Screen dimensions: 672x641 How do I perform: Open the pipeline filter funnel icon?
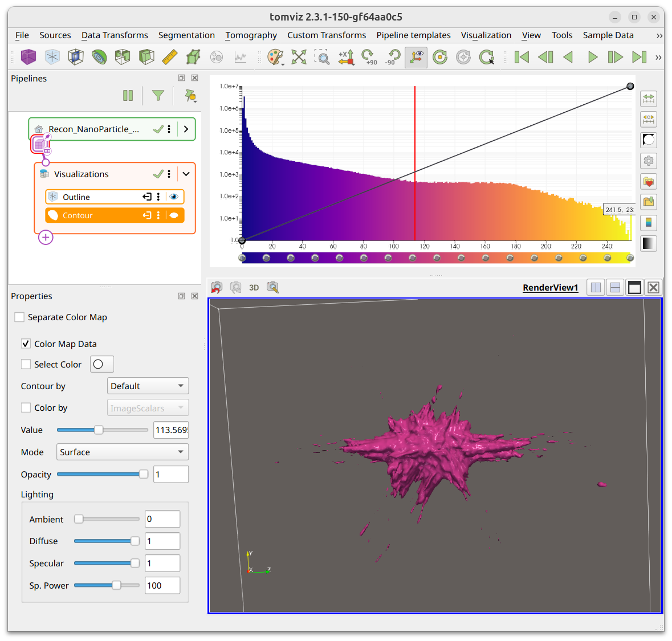(158, 96)
